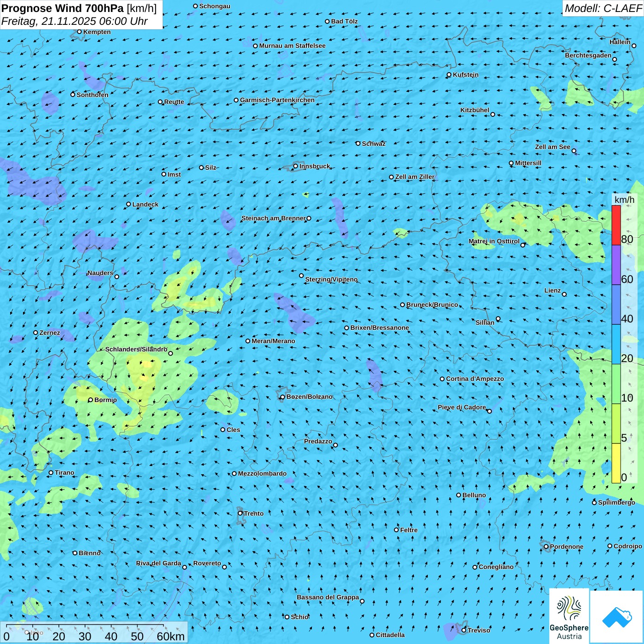Image resolution: width=644 pixels, height=644 pixels.
Task: Select the Zernez city label
Action: pos(50,333)
